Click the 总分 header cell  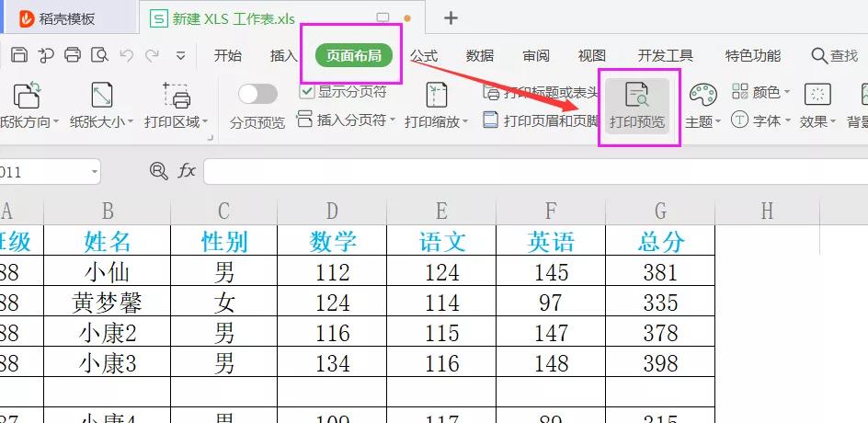(x=661, y=241)
